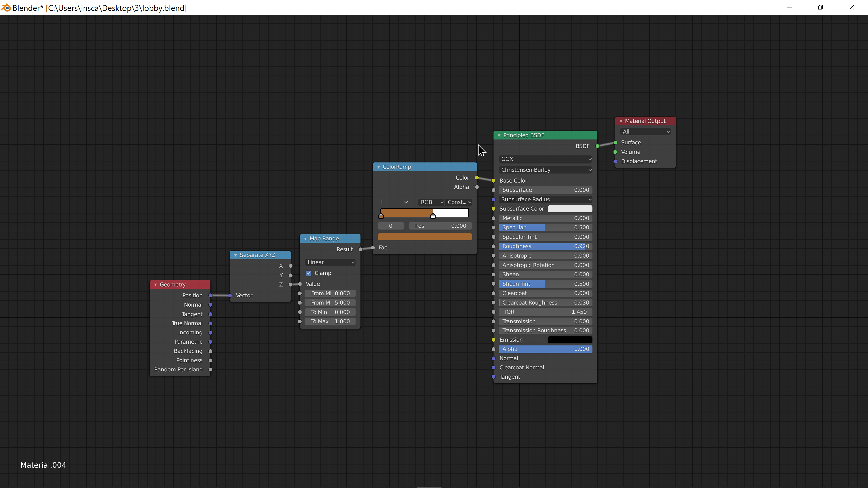Open the Linear interpolation dropdown in Map Range
Screen dimensions: 868x488
click(330, 262)
